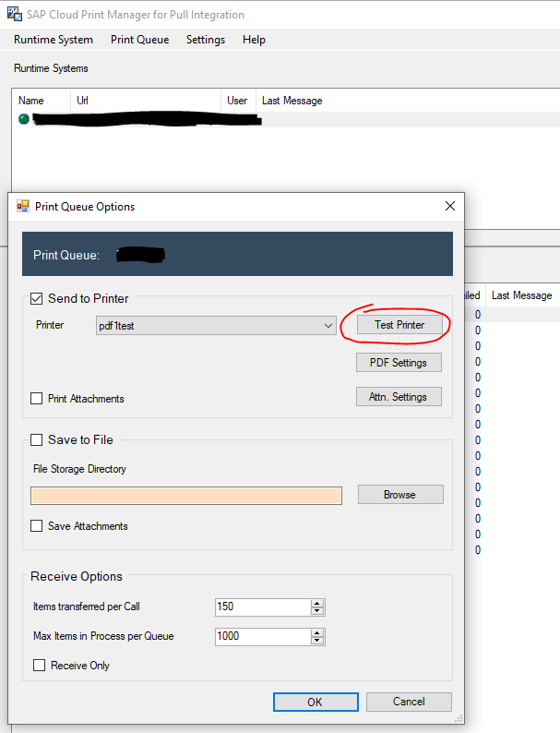560x733 pixels.
Task: Decrease Items transferred per Call value
Action: pos(317,611)
